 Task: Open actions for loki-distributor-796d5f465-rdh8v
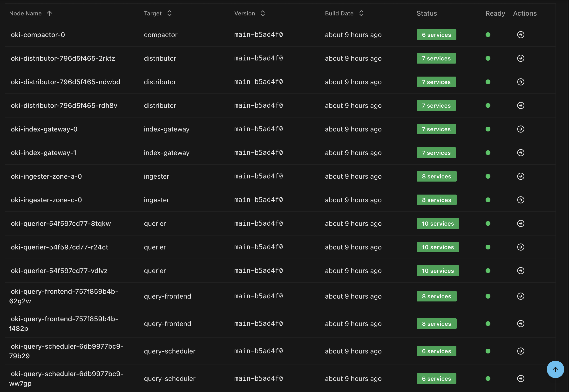tap(521, 105)
